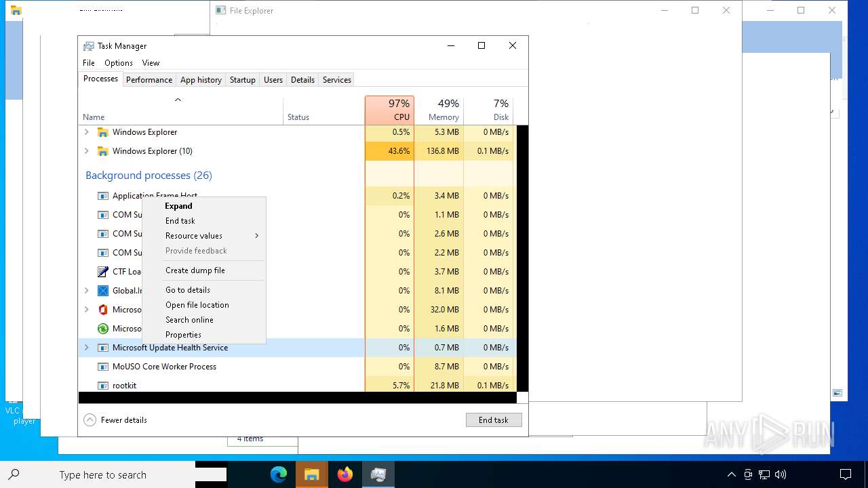
Task: Click the Task Manager taskbar icon
Action: (x=378, y=474)
